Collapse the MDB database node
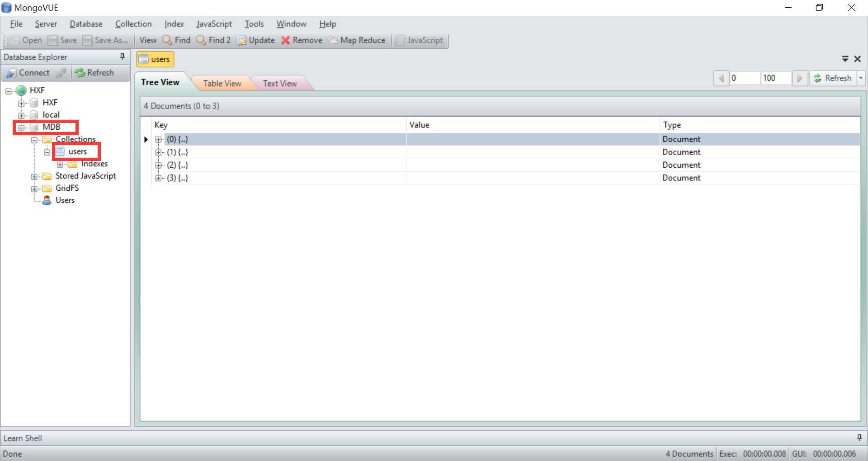This screenshot has height=461, width=868. tap(21, 127)
